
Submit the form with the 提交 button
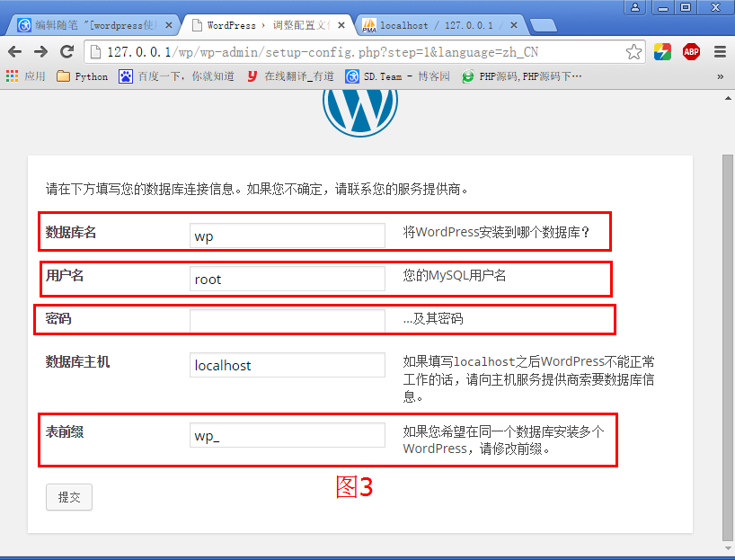click(x=69, y=497)
